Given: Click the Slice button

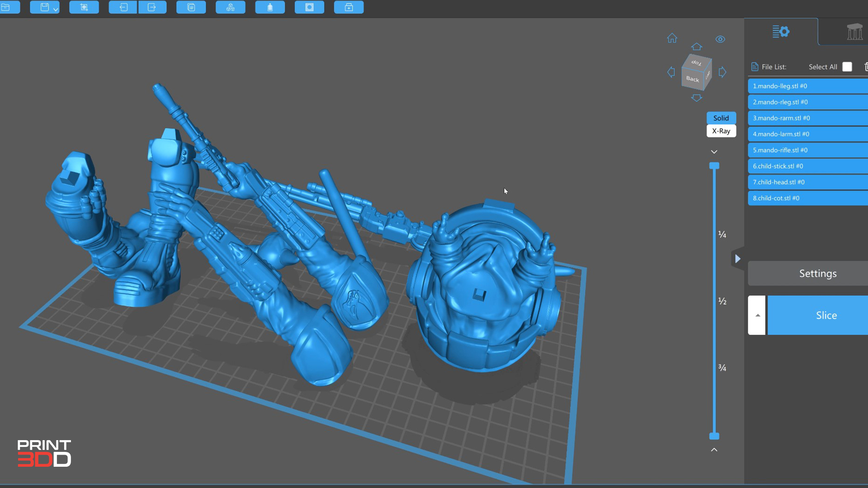Looking at the screenshot, I should (818, 315).
